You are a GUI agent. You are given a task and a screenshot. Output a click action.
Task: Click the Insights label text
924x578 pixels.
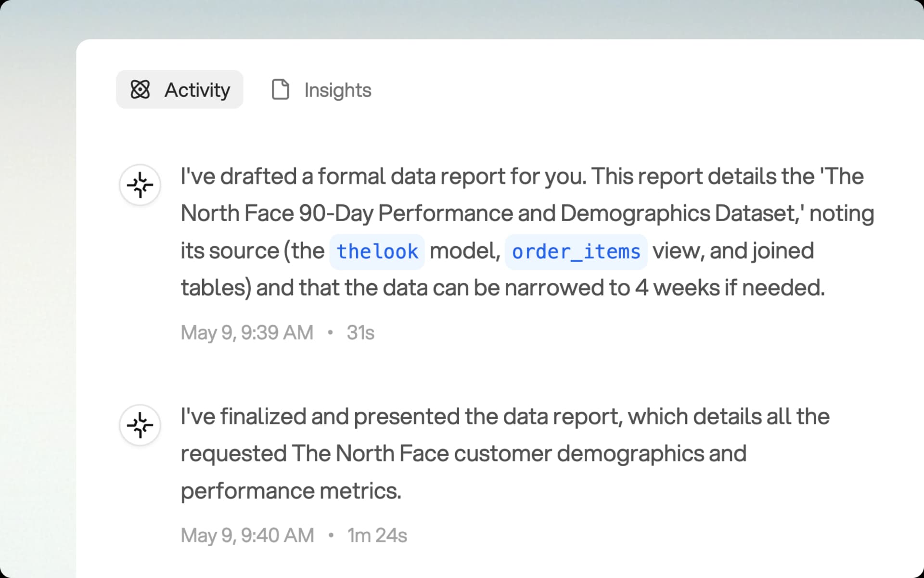337,90
